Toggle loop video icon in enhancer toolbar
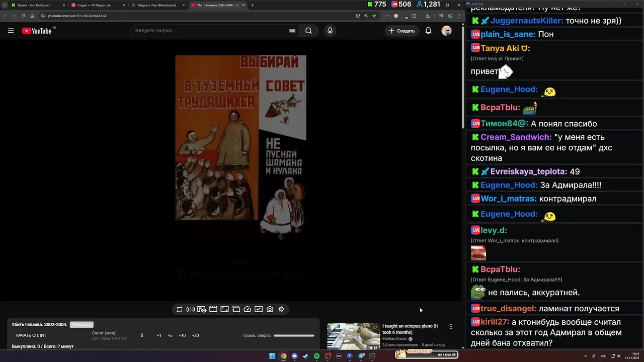Image resolution: width=644 pixels, height=362 pixels. click(179, 309)
